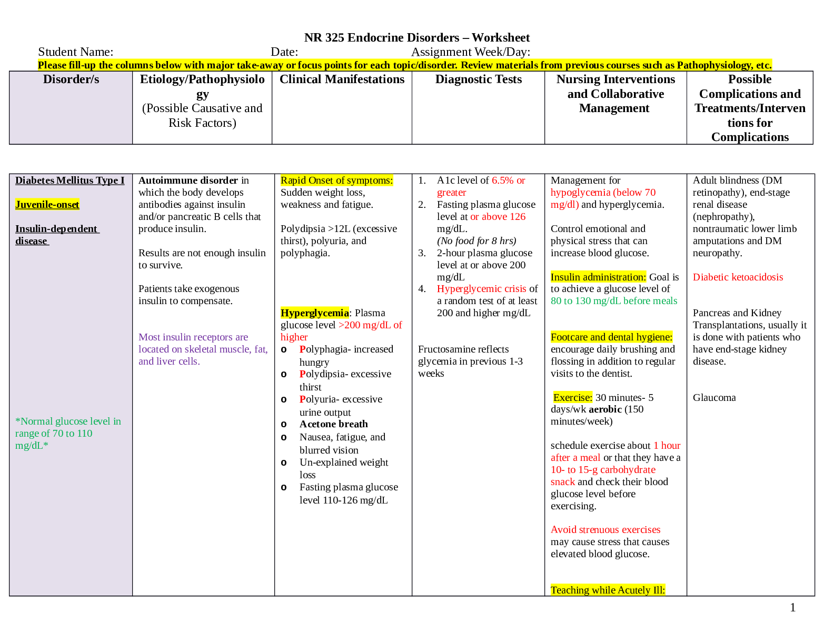The height and width of the screenshot is (644, 834).
Task: Click 'Nursing Interventions and Collaborative Management' header
Action: [615, 94]
